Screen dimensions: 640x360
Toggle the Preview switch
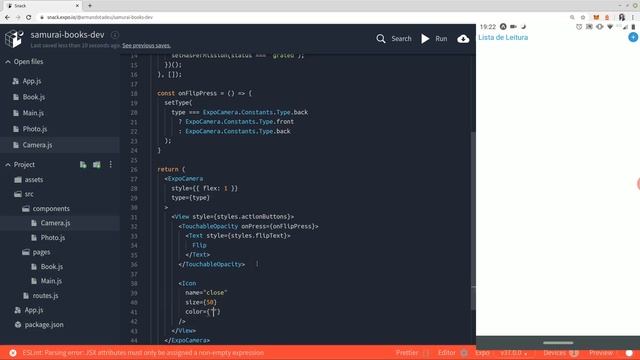coord(629,353)
